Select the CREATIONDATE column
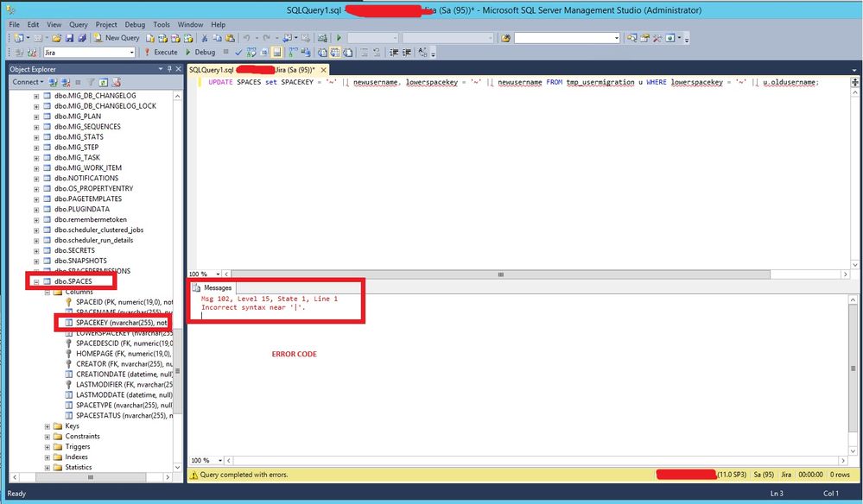The image size is (863, 504). pyautogui.click(x=118, y=375)
